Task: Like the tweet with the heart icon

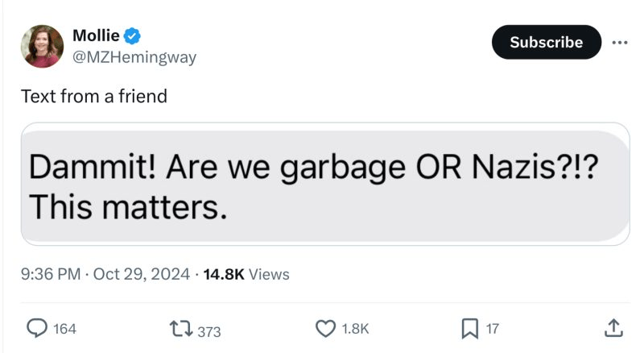Action: point(325,329)
